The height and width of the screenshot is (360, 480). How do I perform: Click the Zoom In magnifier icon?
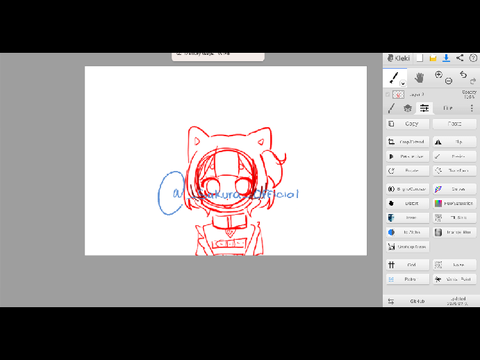439,74
